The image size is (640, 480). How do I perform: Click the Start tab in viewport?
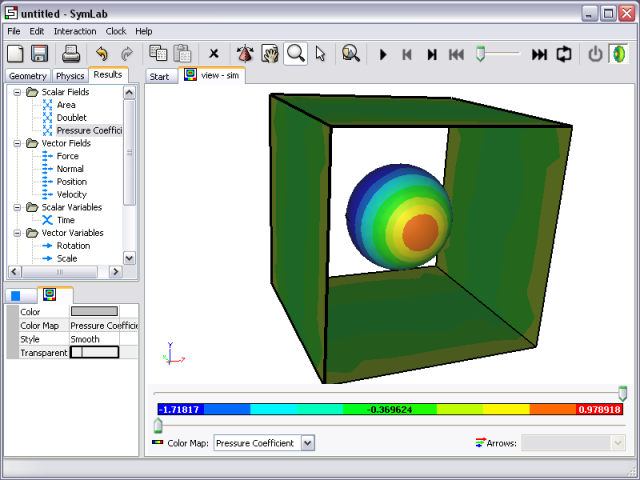coord(159,76)
